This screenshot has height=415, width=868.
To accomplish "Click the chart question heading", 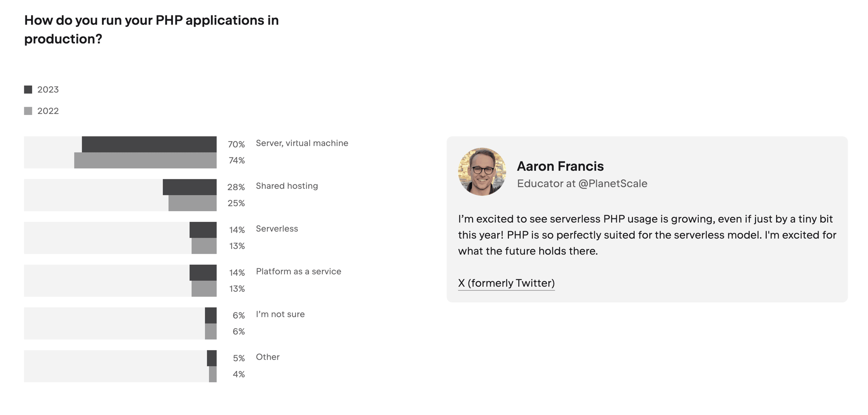I will click(152, 30).
